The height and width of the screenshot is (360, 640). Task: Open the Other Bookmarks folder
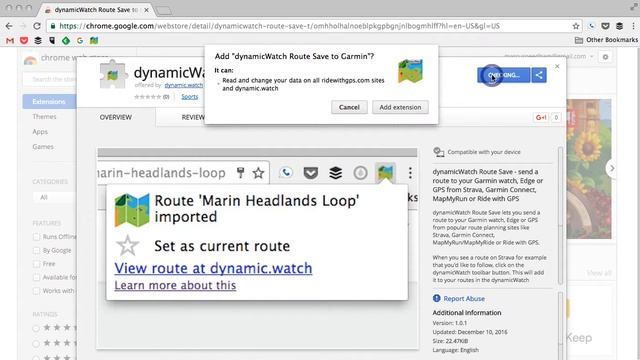[x=606, y=40]
